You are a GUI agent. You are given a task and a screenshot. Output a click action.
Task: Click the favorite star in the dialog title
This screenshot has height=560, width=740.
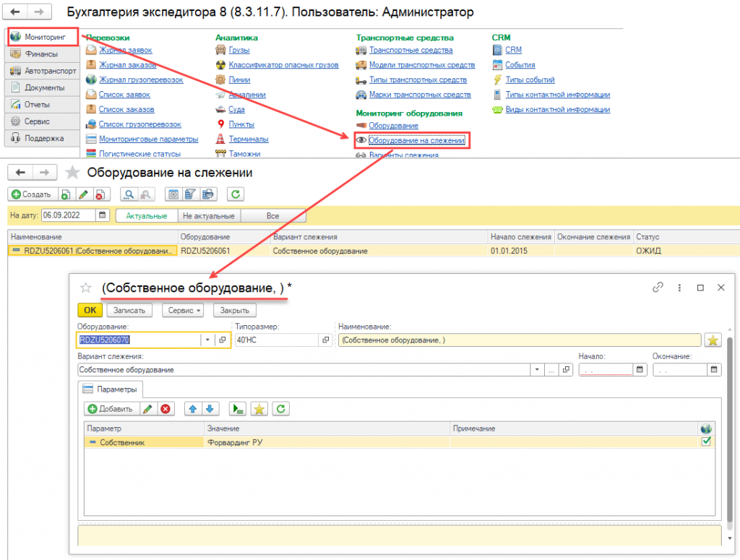coord(85,288)
